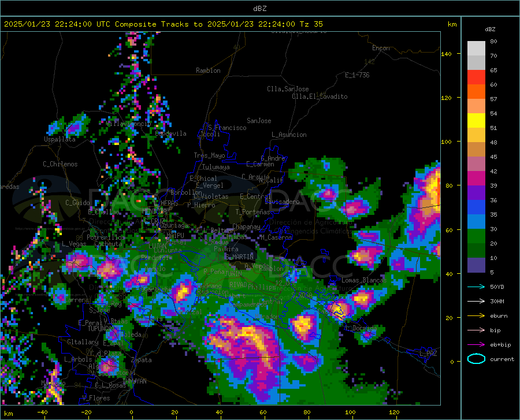Viewport: 520px width, 420px height.
Task: Click the V_Flores label at bottom
Action: [96, 398]
